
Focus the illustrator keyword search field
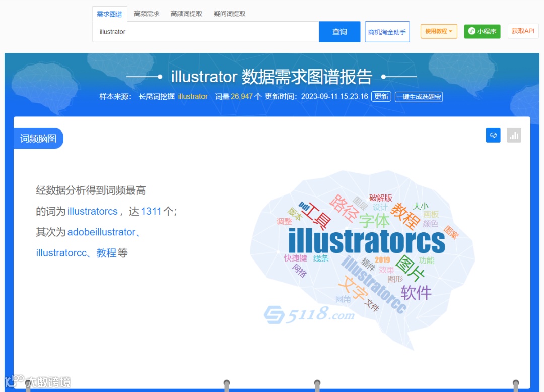(x=206, y=32)
